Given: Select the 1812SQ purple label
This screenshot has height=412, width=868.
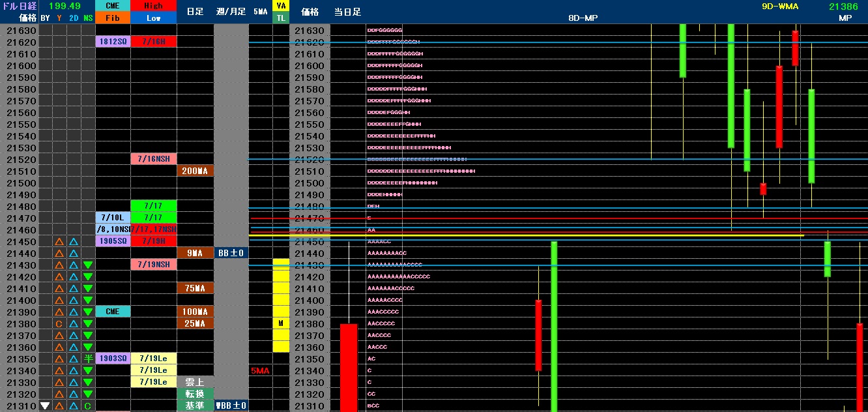Looking at the screenshot, I should (112, 42).
